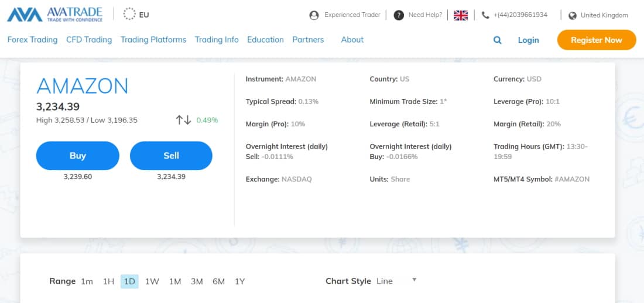Click the Leverage (Pro) 10:1 text
This screenshot has width=644, height=303.
[526, 101]
